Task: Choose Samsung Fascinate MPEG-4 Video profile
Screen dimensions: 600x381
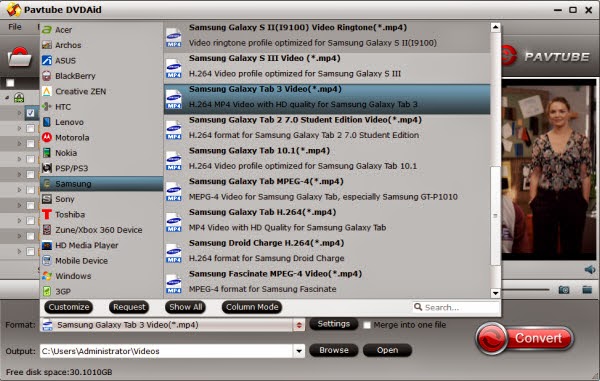Action: (327, 282)
